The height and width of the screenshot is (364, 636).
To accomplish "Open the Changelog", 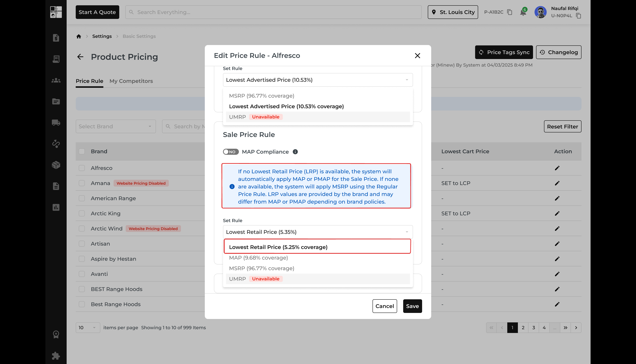I will point(558,52).
